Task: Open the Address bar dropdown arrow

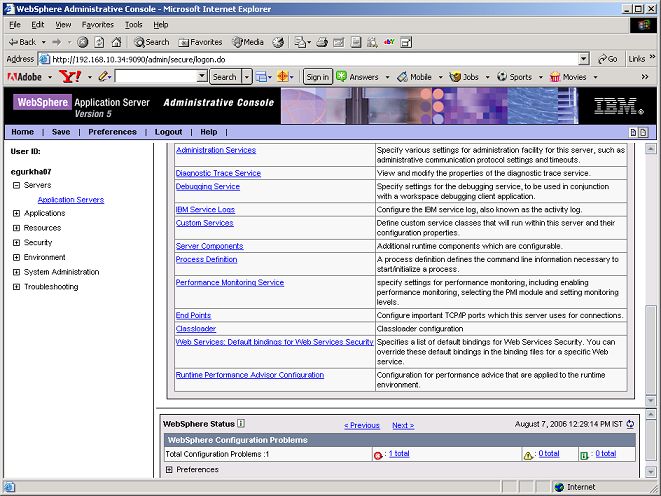Action: pyautogui.click(x=583, y=59)
